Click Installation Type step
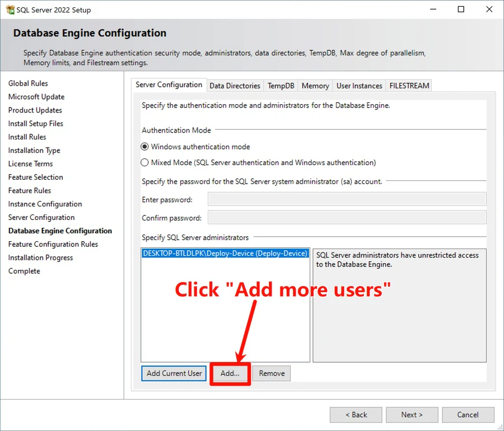504x431 pixels. click(x=34, y=151)
